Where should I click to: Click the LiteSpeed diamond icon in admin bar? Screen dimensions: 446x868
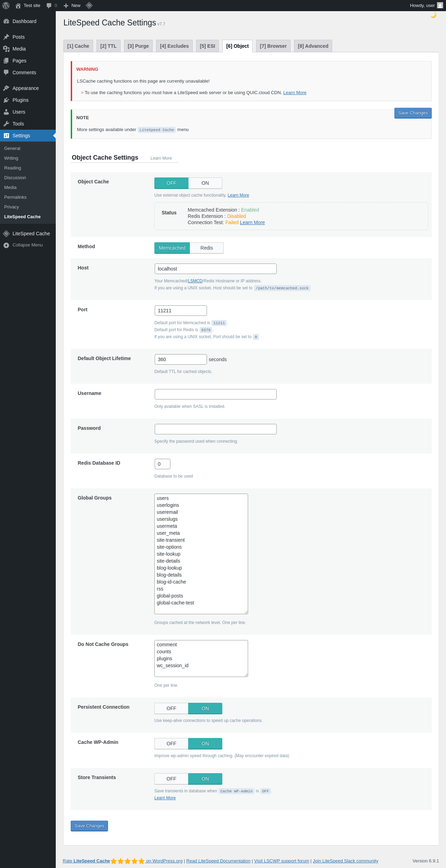click(89, 6)
